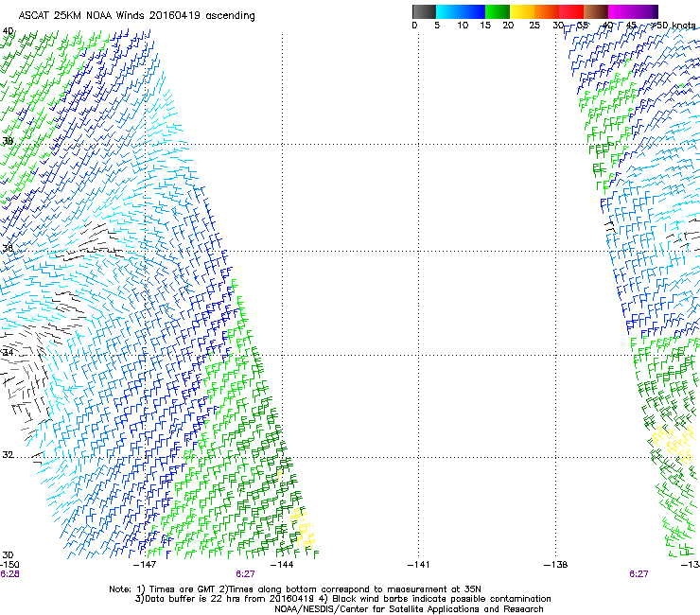The height and width of the screenshot is (615, 700).
Task: Click the legend value '10'
Action: point(463,25)
